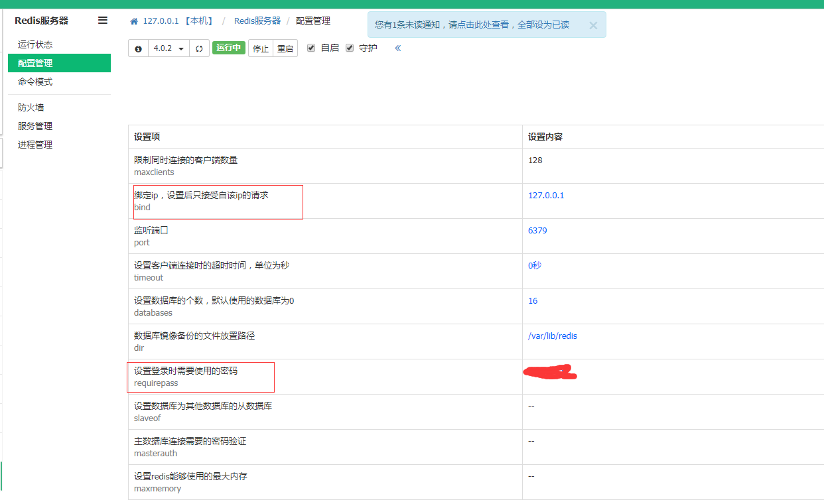The width and height of the screenshot is (824, 504).
Task: Edit the timeout value 0秒
Action: pyautogui.click(x=535, y=265)
